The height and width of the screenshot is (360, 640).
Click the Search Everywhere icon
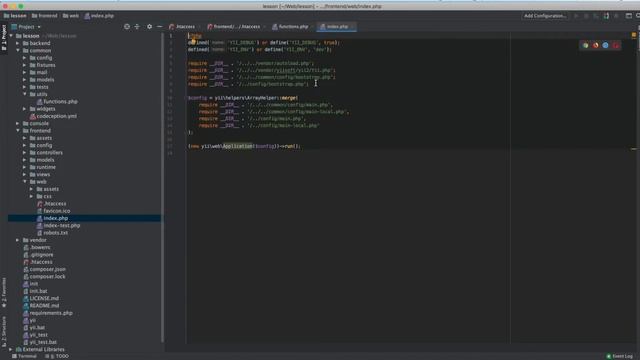tap(638, 16)
